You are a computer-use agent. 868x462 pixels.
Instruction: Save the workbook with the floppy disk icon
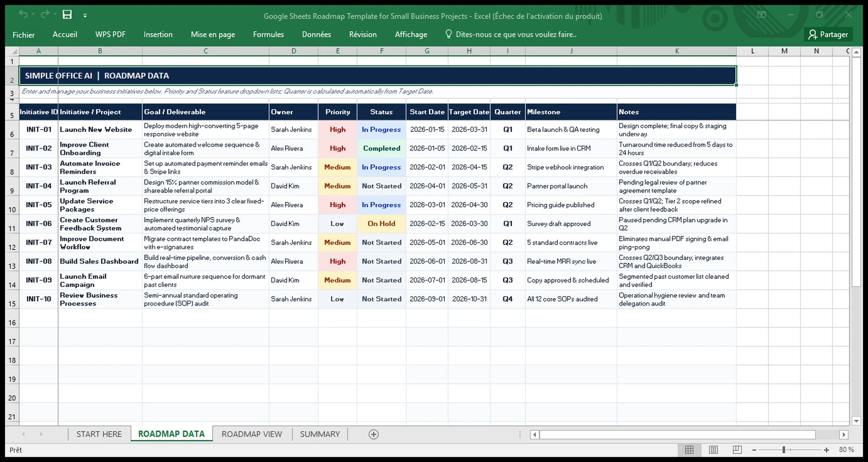point(67,14)
